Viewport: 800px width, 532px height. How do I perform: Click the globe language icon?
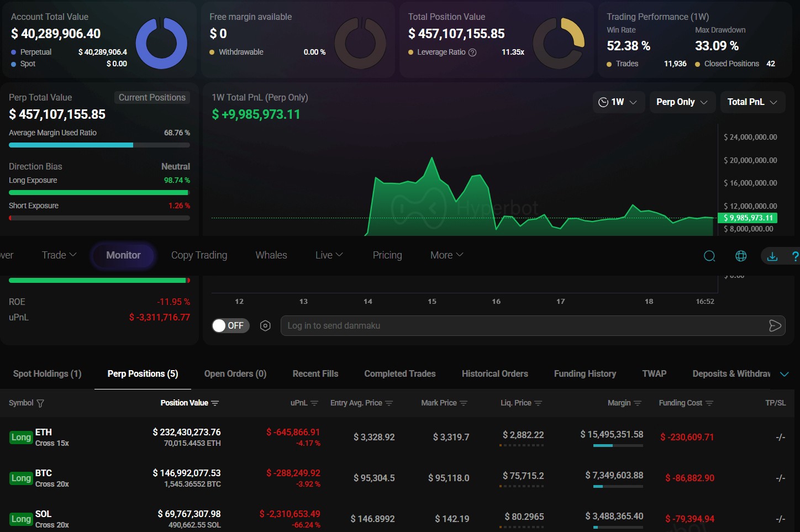[x=741, y=256]
